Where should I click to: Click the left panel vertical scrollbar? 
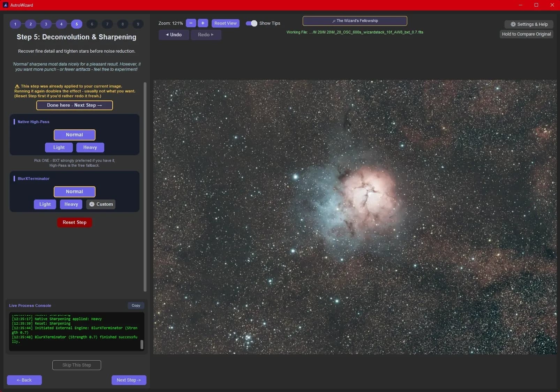click(x=145, y=187)
